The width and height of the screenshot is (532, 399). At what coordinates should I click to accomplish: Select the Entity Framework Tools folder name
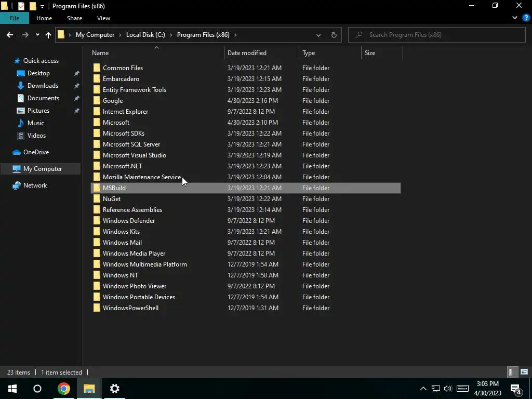135,90
